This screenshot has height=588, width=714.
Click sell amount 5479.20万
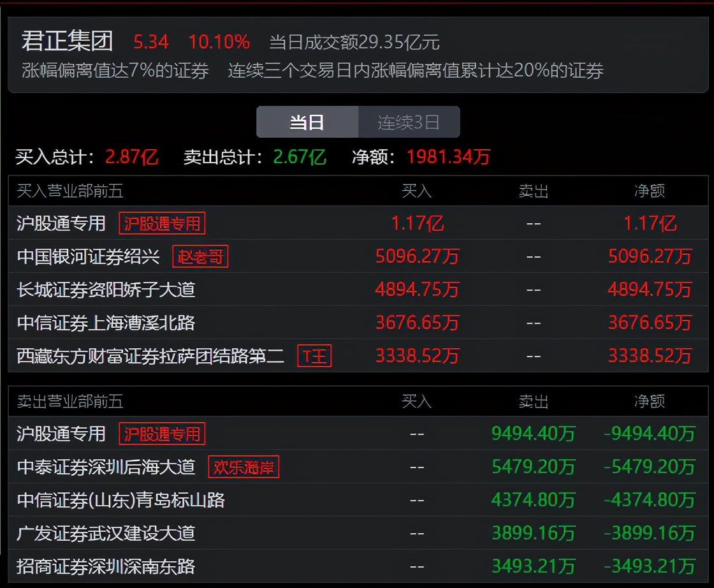point(534,467)
